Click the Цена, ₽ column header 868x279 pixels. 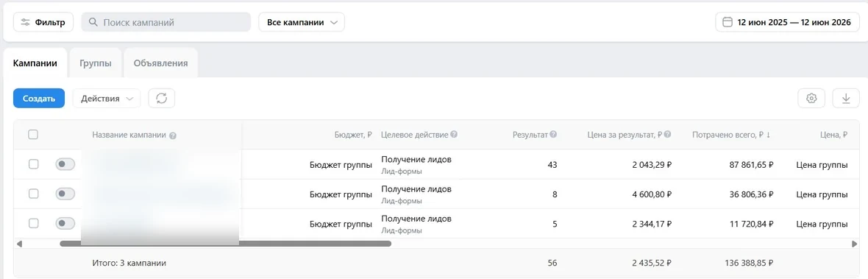pos(833,135)
